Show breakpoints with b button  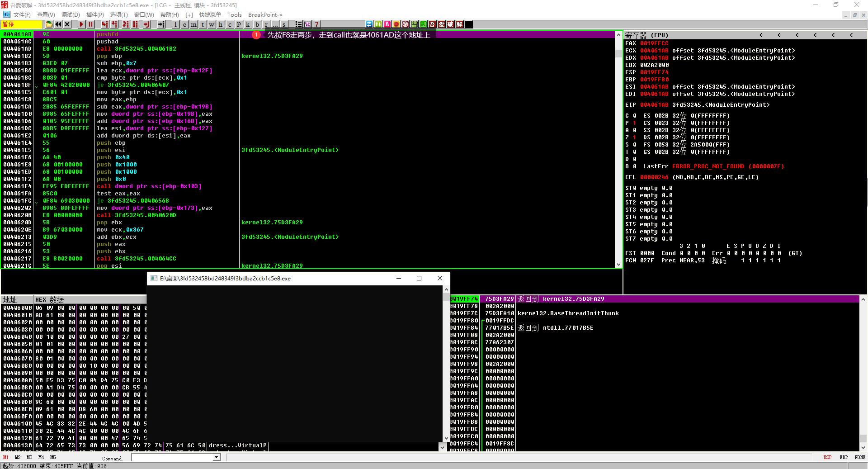(257, 24)
